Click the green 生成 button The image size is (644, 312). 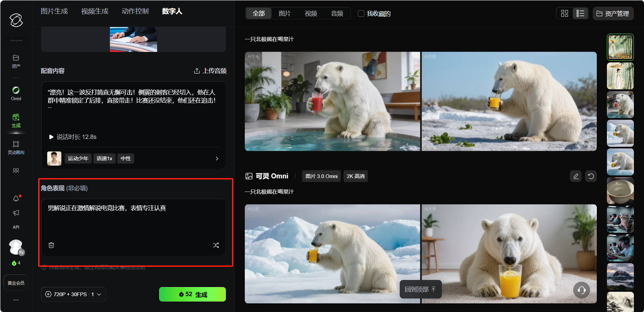coord(193,294)
